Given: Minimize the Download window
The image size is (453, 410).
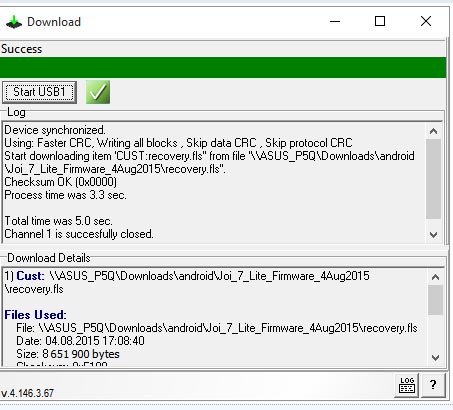Looking at the screenshot, I should tap(335, 22).
